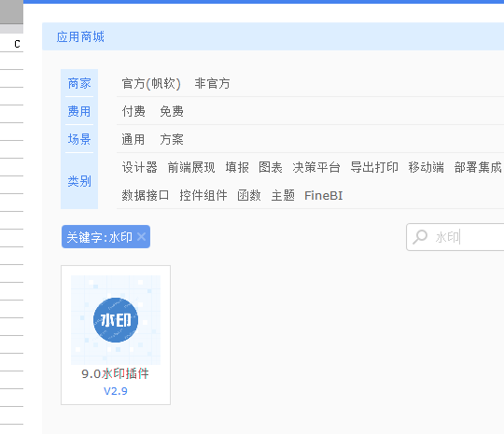Remove the 关键字:水印 filter tag

142,237
